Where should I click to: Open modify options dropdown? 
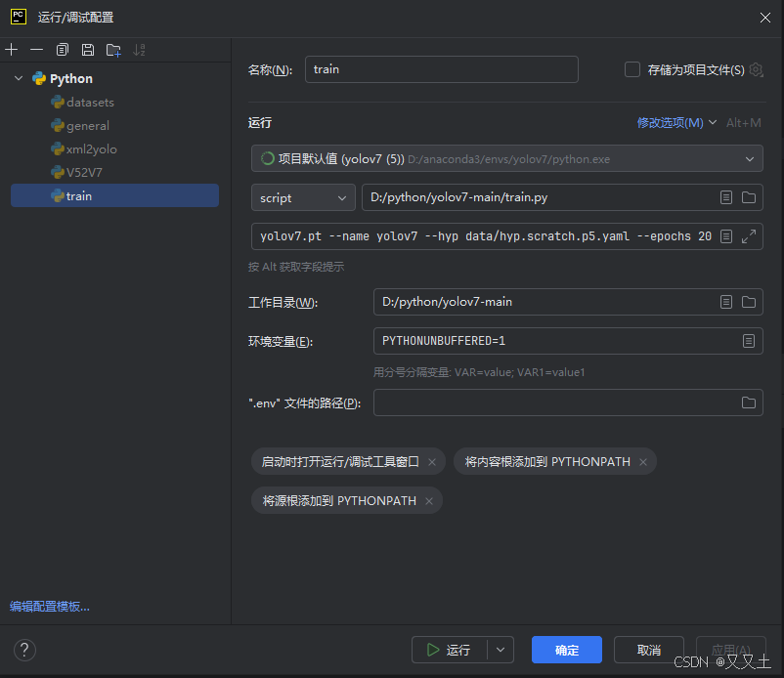click(x=676, y=123)
